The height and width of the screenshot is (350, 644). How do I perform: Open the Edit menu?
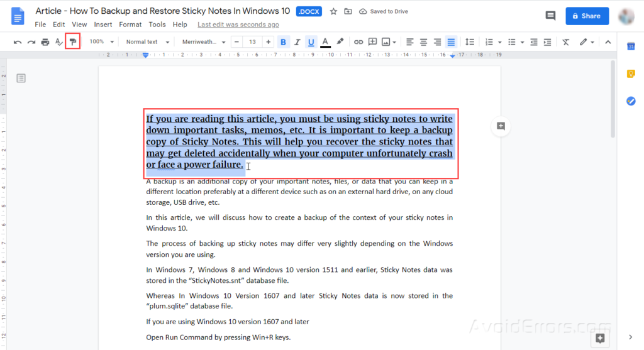58,25
